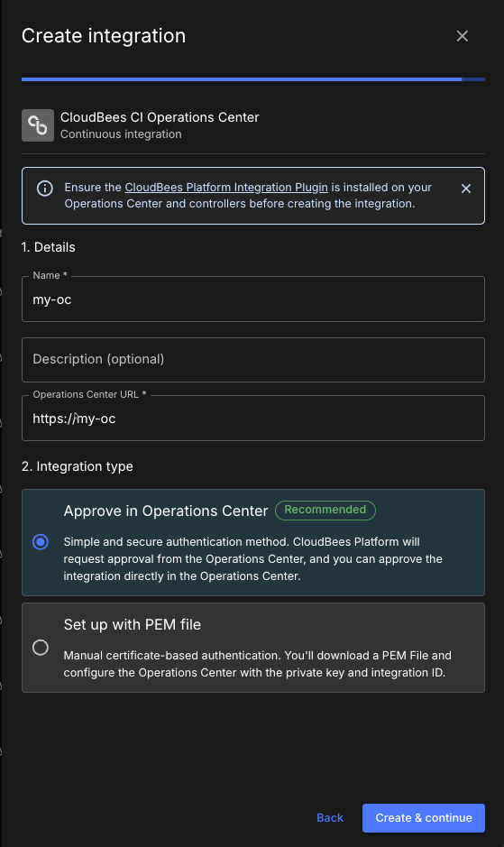Focus the Description (optional) field

(252, 360)
